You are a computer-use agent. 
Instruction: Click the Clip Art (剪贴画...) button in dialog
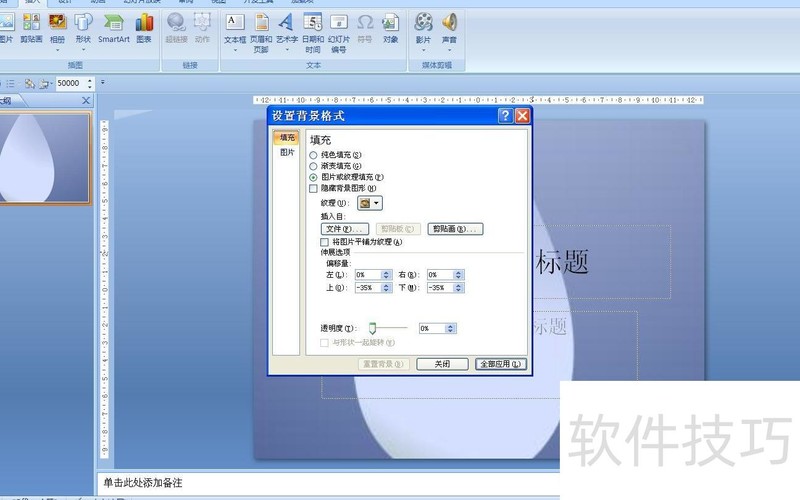click(x=455, y=229)
